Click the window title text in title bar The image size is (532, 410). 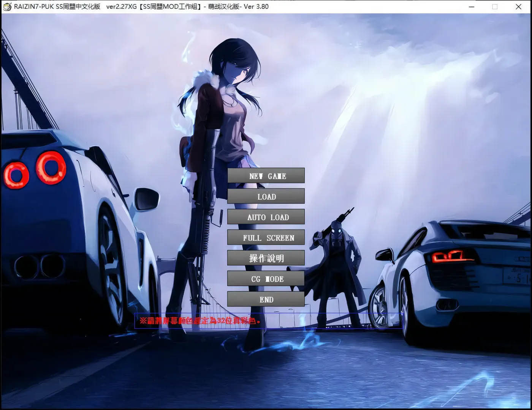pyautogui.click(x=141, y=6)
